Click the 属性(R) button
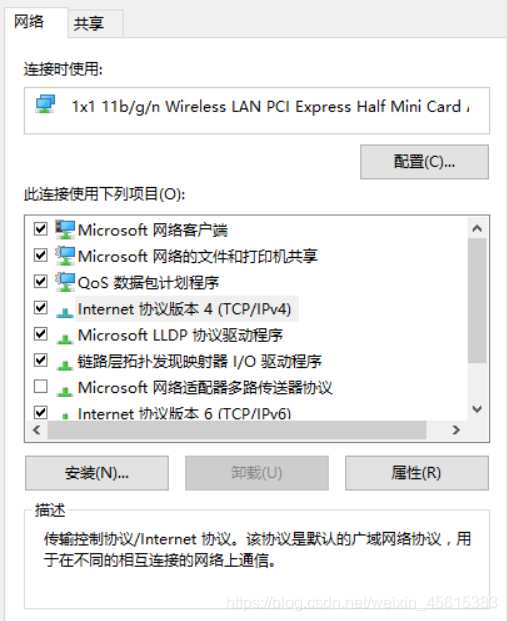 pyautogui.click(x=417, y=473)
